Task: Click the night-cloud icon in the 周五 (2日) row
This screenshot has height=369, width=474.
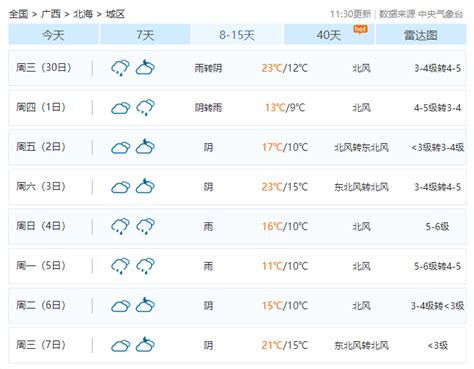Action: [145, 146]
